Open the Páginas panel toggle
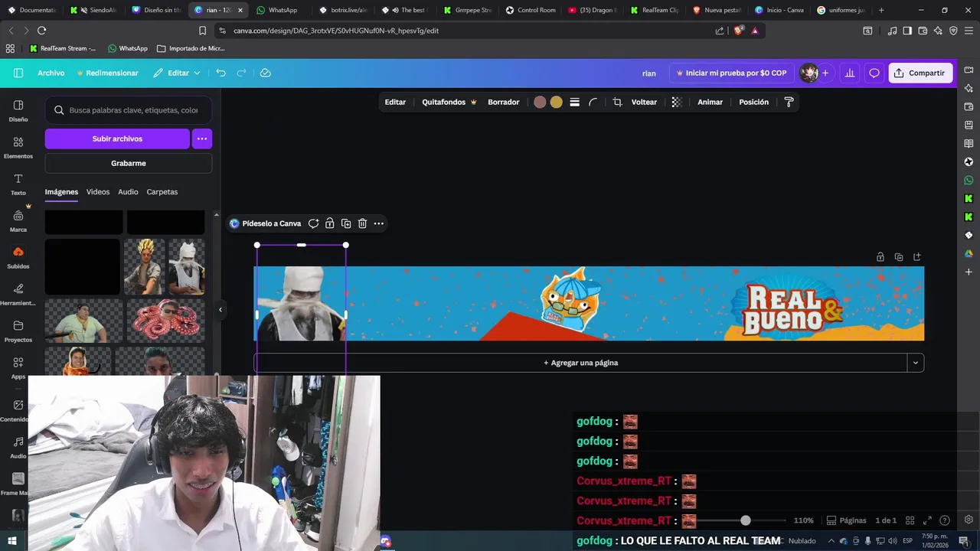Image resolution: width=980 pixels, height=551 pixels. pos(846,520)
